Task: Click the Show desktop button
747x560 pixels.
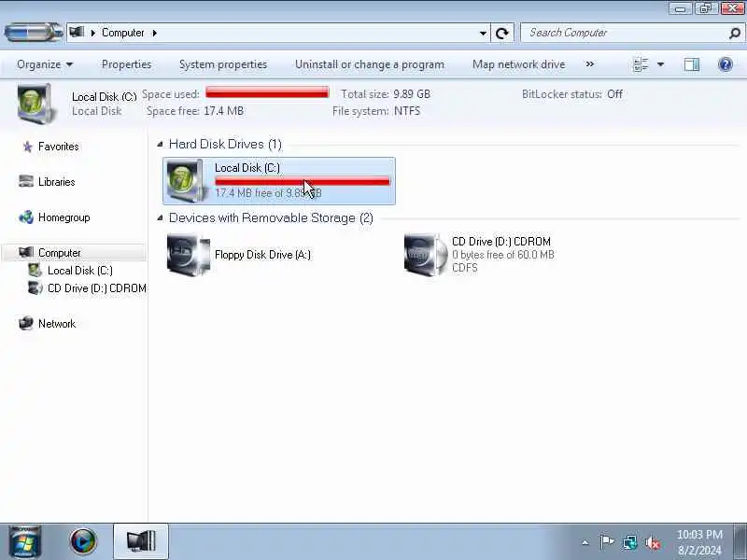Action: coord(740,541)
